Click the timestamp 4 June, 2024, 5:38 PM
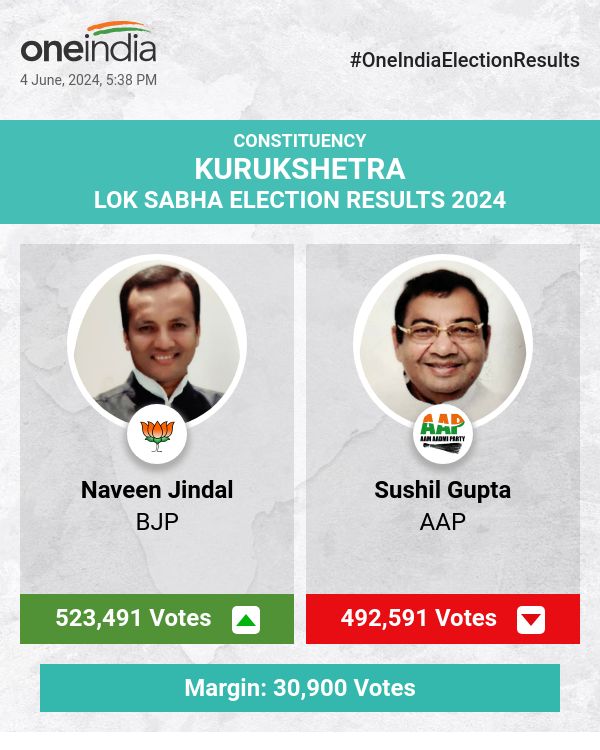 pos(88,80)
